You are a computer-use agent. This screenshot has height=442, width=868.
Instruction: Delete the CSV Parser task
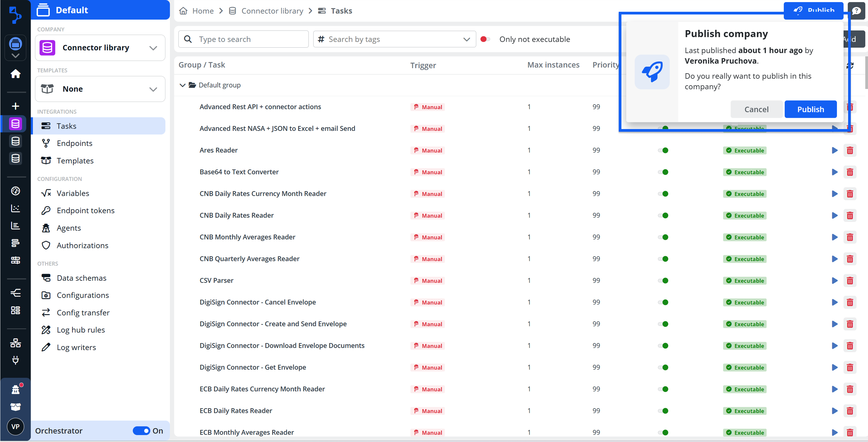point(850,281)
